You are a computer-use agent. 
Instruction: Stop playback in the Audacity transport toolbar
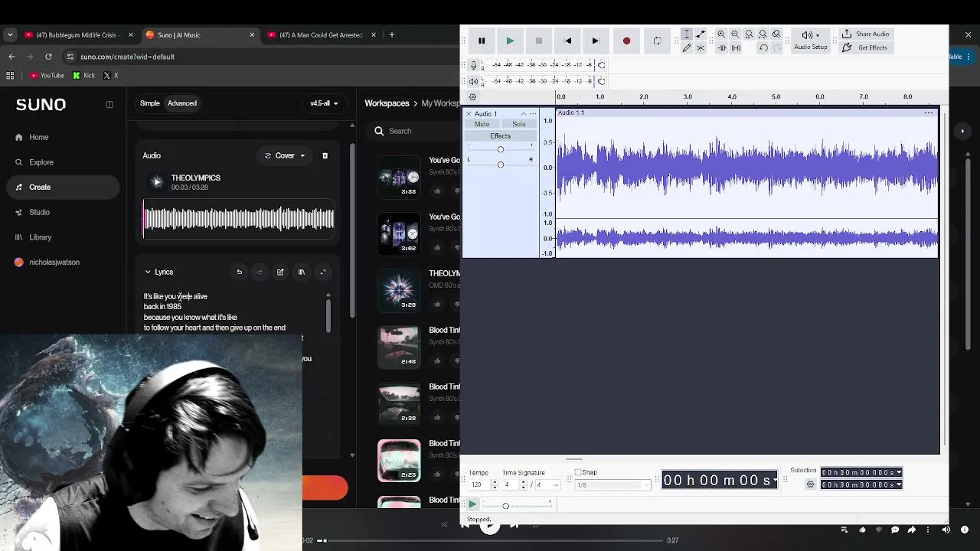coord(539,41)
